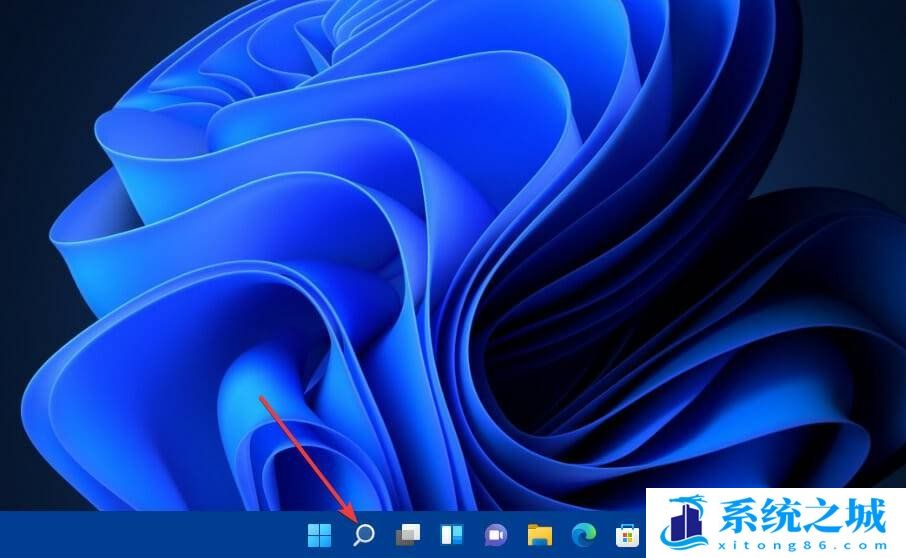Open File Explorer from the taskbar

coord(540,535)
